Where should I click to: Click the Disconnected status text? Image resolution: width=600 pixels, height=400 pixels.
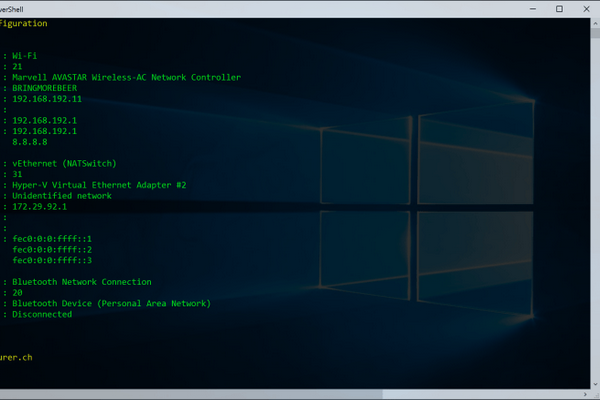42,314
